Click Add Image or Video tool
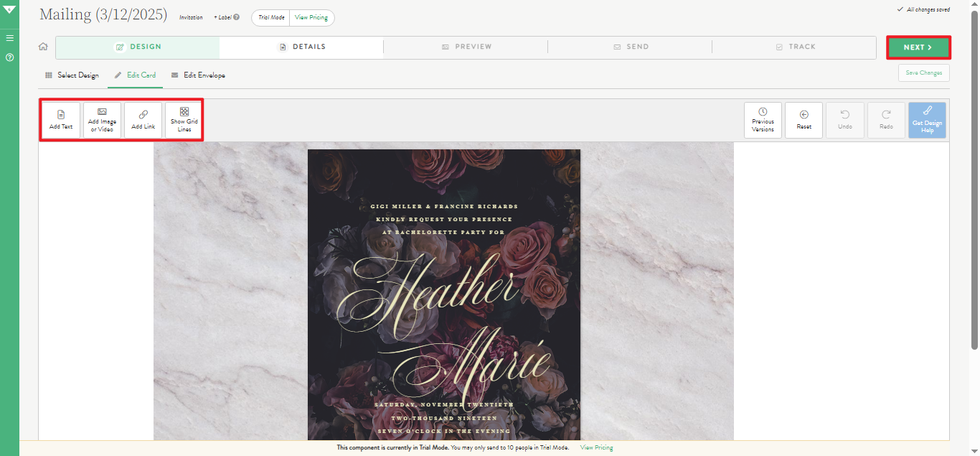This screenshot has height=456, width=980. [x=102, y=120]
